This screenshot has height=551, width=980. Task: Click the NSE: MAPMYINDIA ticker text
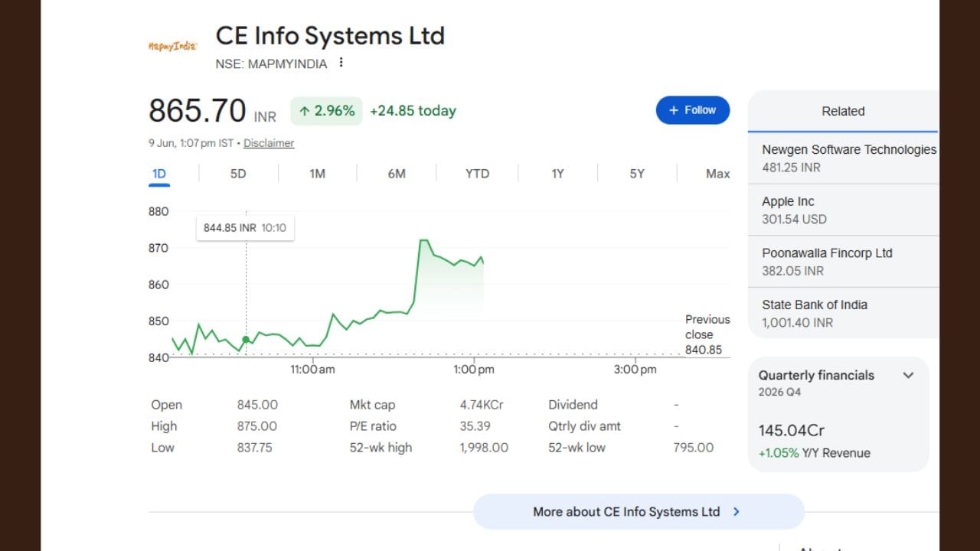click(271, 64)
